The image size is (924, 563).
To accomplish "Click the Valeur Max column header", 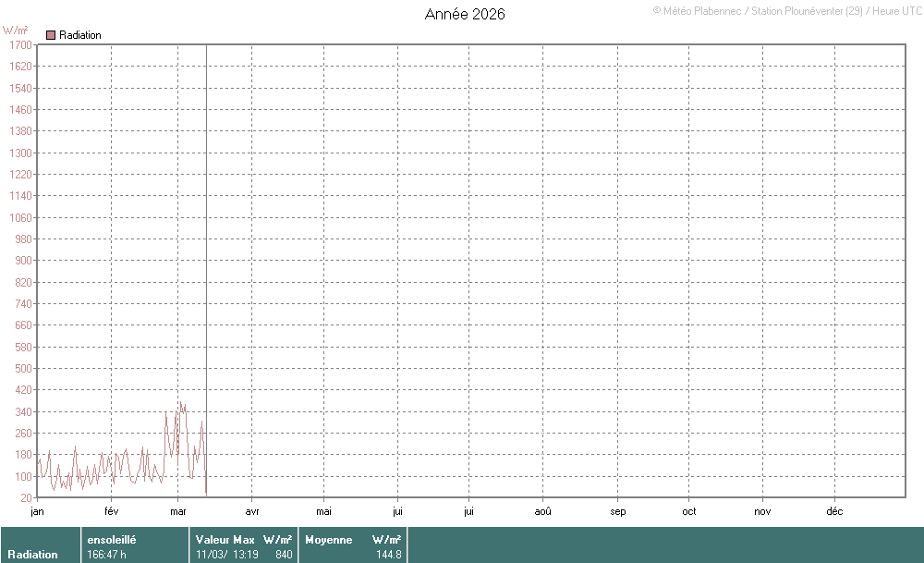I will [x=225, y=539].
